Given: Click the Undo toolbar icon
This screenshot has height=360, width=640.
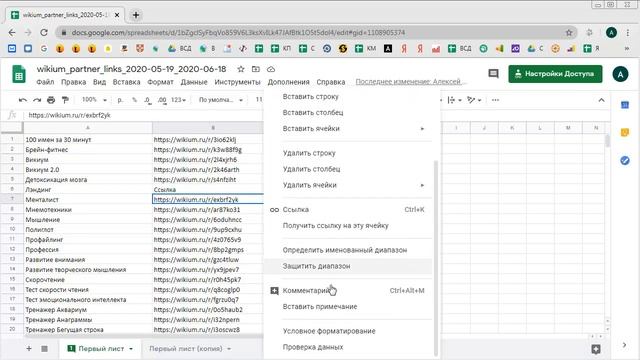Looking at the screenshot, I should click(23, 100).
